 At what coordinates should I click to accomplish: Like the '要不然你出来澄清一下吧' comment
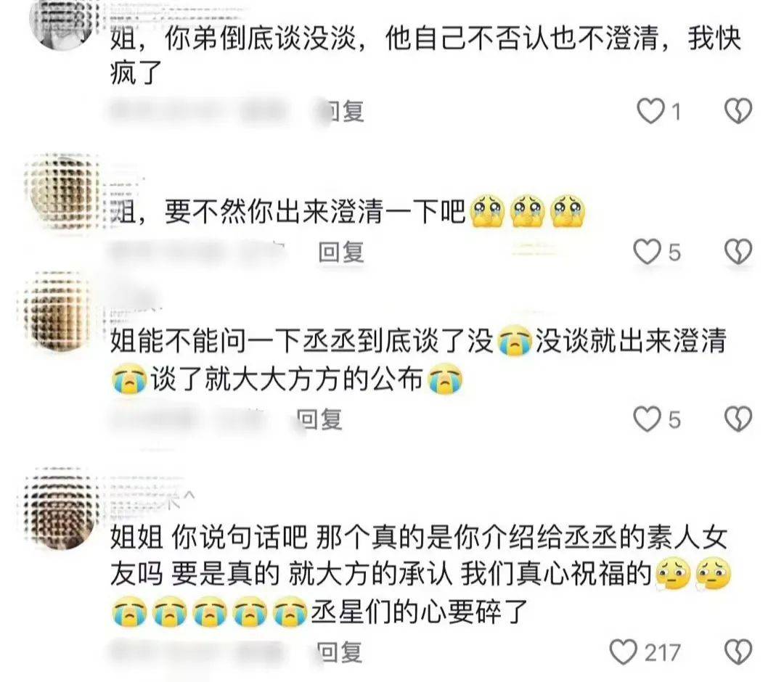(x=647, y=251)
